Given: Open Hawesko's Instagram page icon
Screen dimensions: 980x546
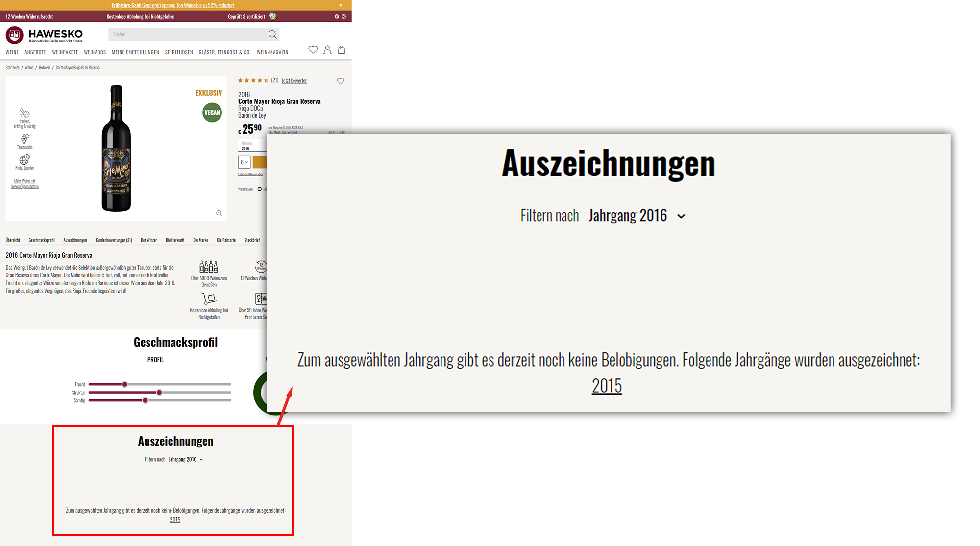Looking at the screenshot, I should point(343,17).
